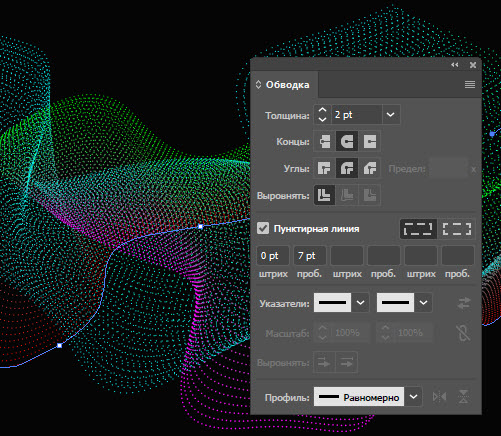This screenshot has width=501, height=436.
Task: Choose the round join corner icon
Action: click(x=347, y=168)
